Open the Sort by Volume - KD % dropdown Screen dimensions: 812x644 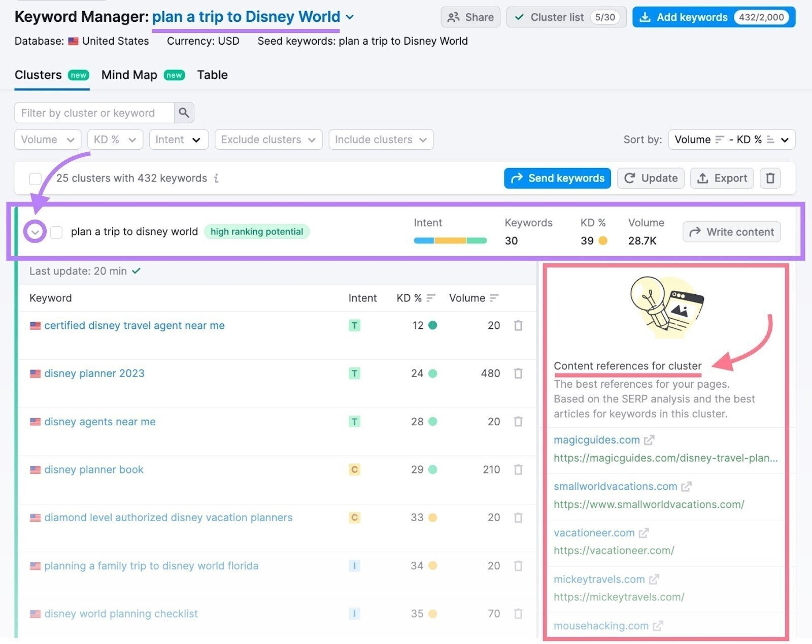tap(731, 140)
